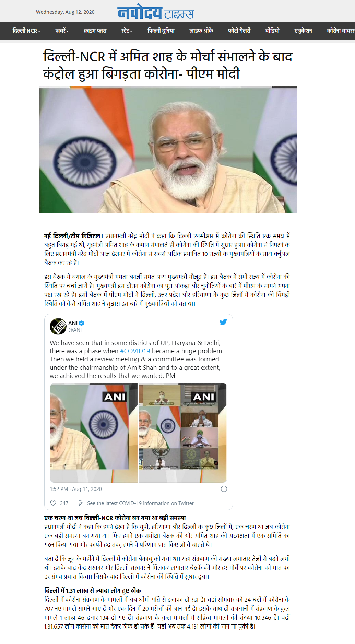Go to फोटो गैलरी section

(x=239, y=31)
